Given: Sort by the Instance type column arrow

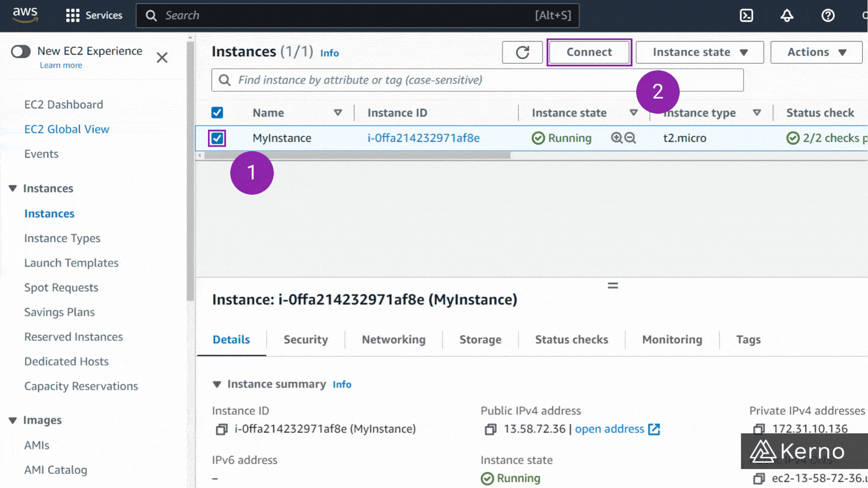Looking at the screenshot, I should click(x=757, y=113).
